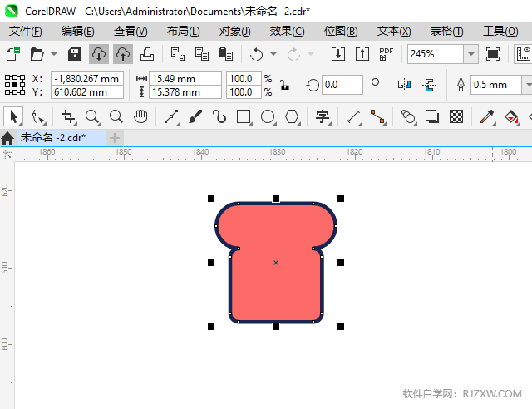This screenshot has width=532, height=409.
Task: Click the Export to PDF button
Action: (x=386, y=54)
